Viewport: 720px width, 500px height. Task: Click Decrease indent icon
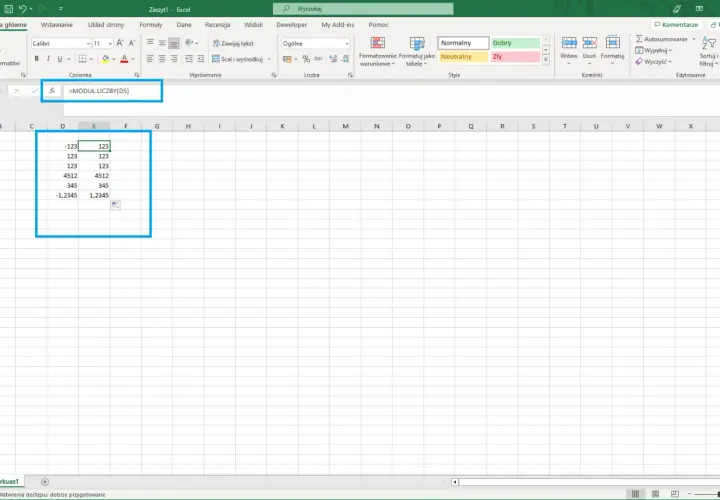[x=189, y=59]
